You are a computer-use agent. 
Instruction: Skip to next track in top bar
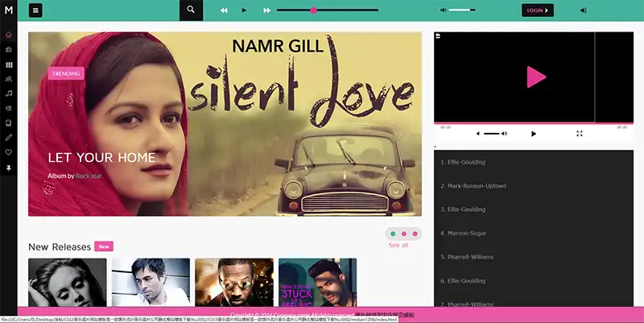[267, 10]
